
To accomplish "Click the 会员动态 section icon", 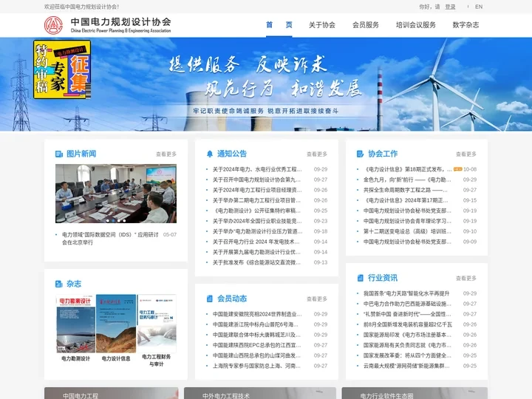I will (x=210, y=299).
